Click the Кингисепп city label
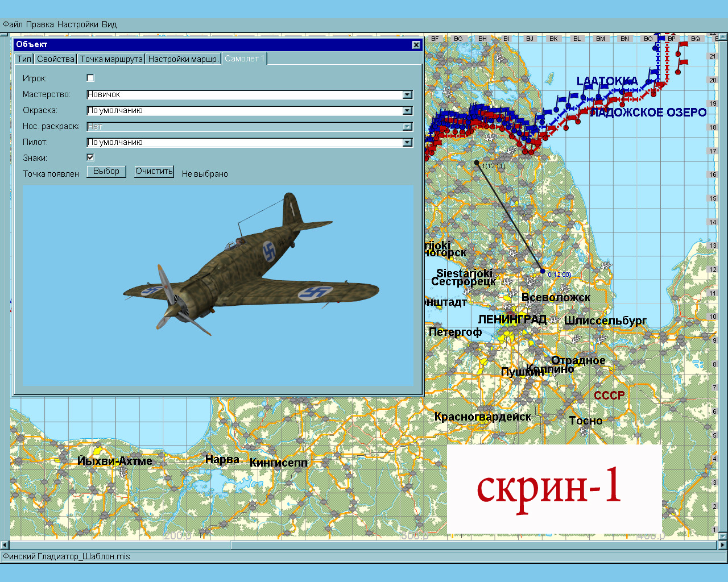Image resolution: width=728 pixels, height=582 pixels. click(x=279, y=463)
